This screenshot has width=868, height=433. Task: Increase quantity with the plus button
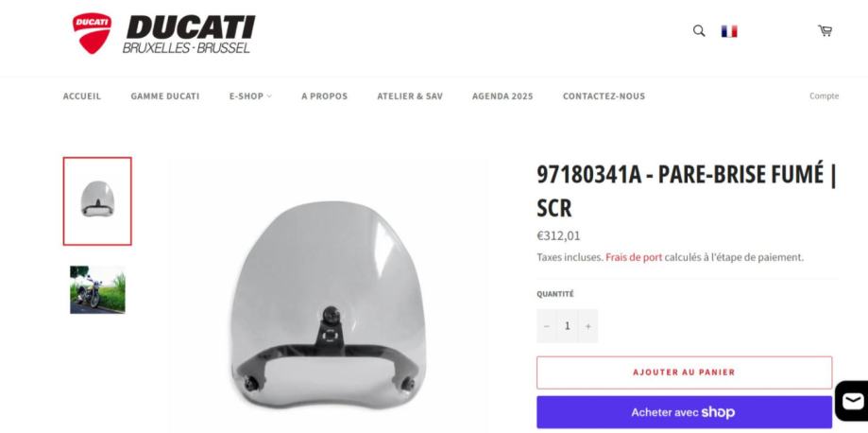[x=587, y=326]
